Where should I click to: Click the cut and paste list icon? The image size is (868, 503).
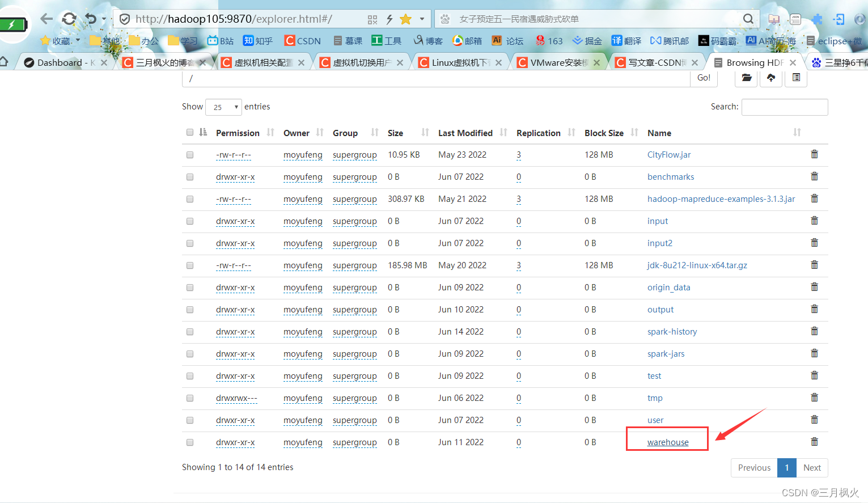(x=796, y=78)
